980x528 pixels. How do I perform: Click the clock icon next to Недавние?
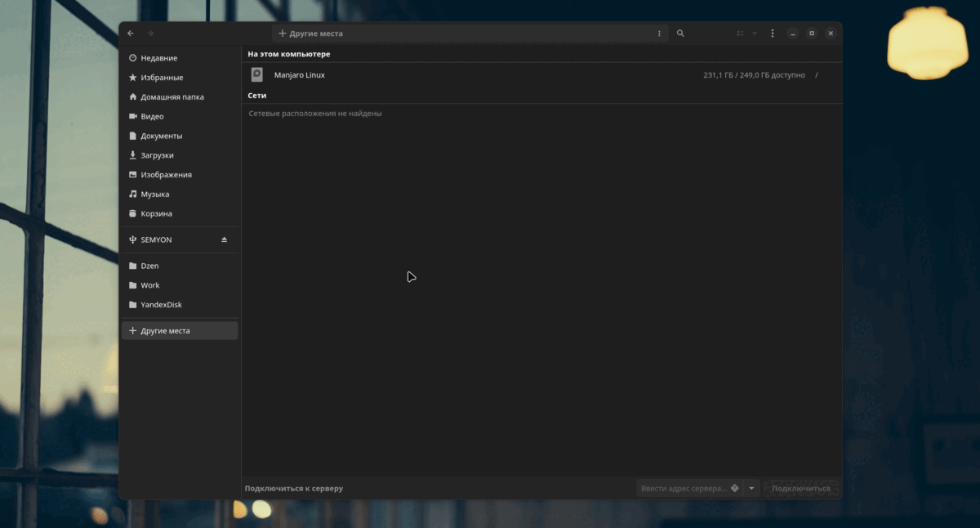tap(133, 58)
